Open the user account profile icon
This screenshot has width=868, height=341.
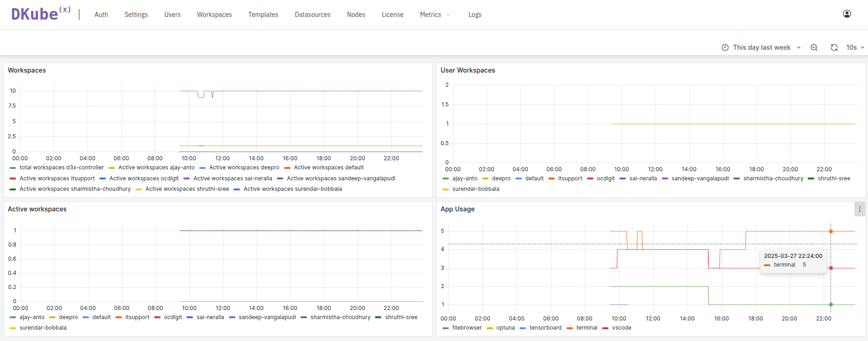point(847,14)
